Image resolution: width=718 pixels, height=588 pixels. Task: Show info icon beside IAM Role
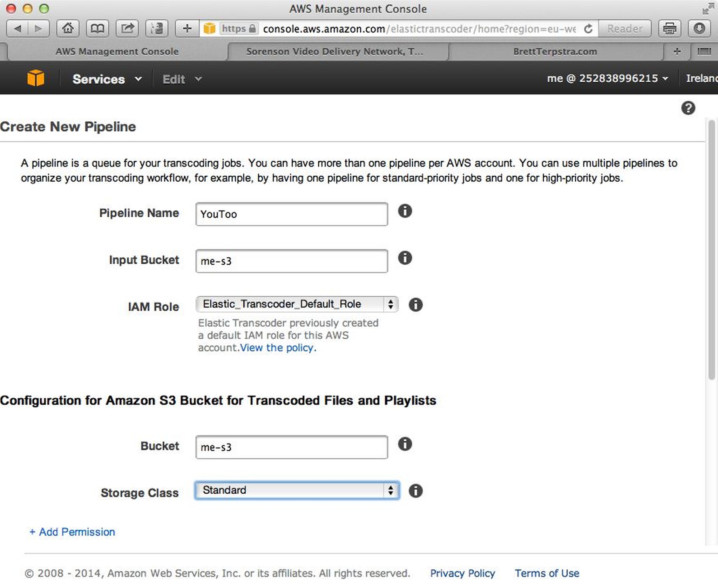[415, 305]
